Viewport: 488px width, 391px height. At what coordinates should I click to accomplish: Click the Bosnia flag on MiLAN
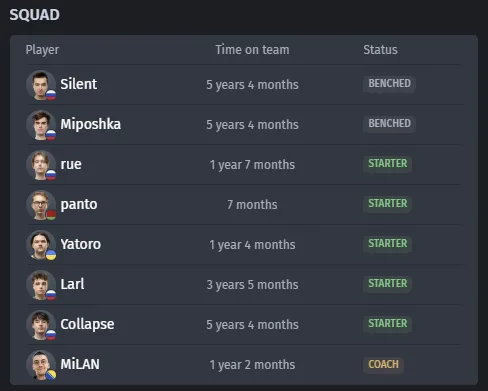51,375
